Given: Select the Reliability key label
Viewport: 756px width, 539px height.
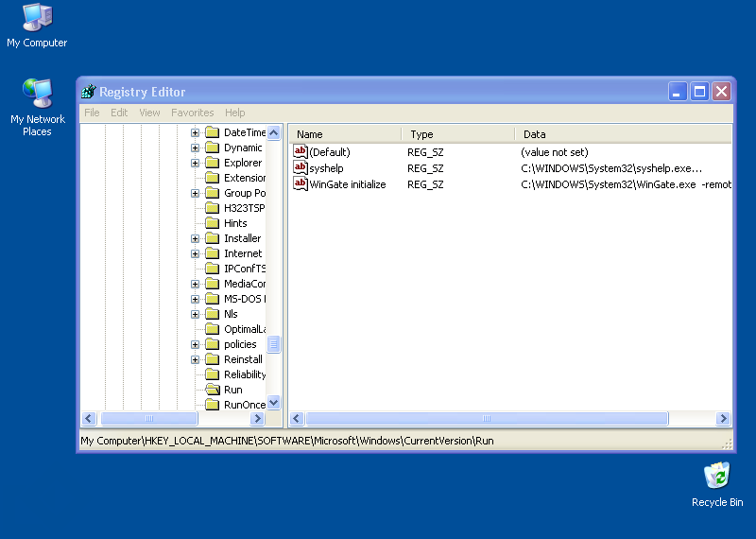Looking at the screenshot, I should coord(245,374).
